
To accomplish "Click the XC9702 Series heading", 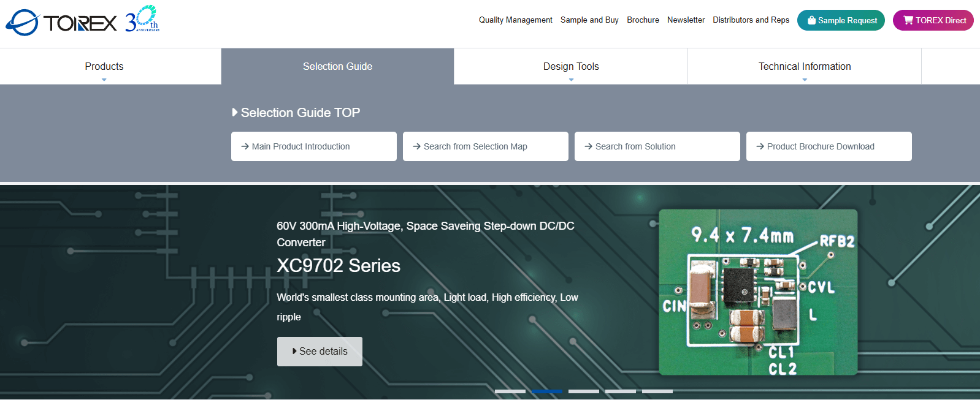I will point(339,266).
